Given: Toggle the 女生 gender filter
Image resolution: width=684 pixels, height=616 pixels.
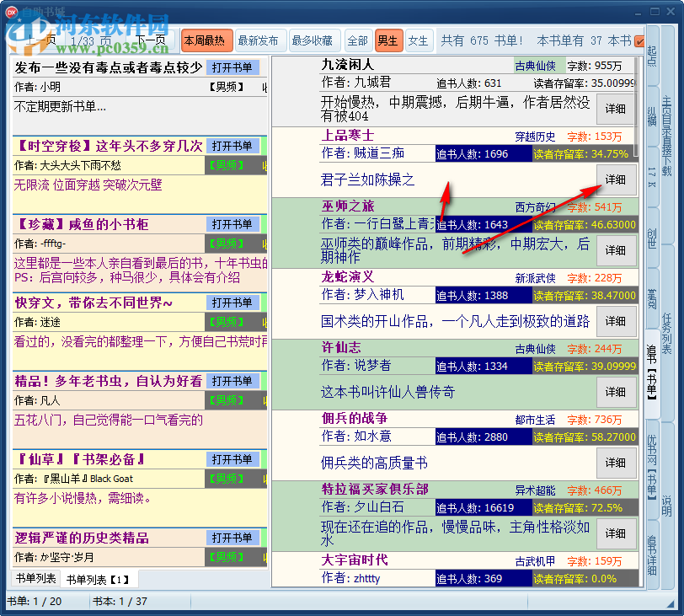Looking at the screenshot, I should pyautogui.click(x=418, y=40).
